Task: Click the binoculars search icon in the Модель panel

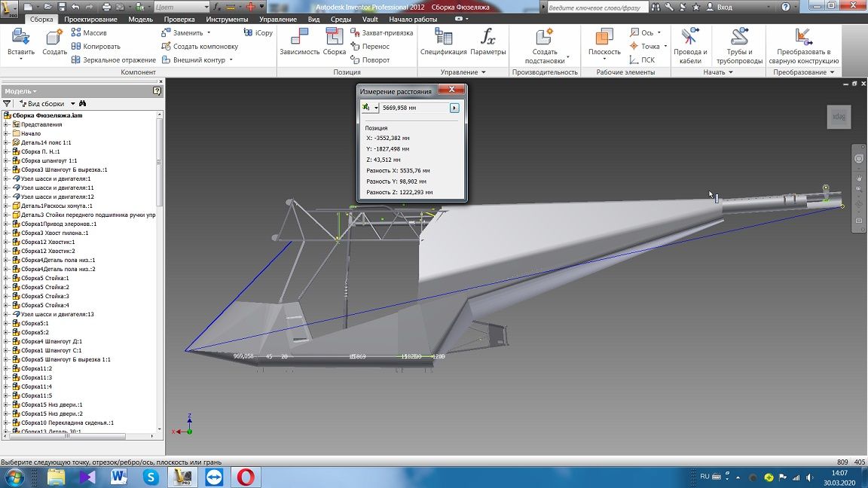Action: pos(83,103)
